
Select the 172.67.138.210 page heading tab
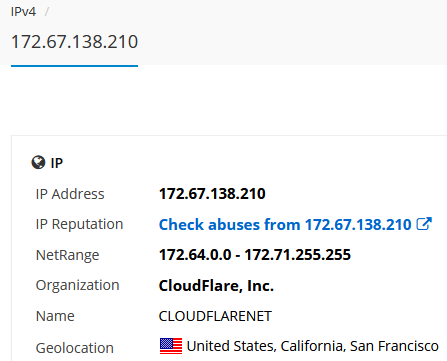(x=74, y=42)
